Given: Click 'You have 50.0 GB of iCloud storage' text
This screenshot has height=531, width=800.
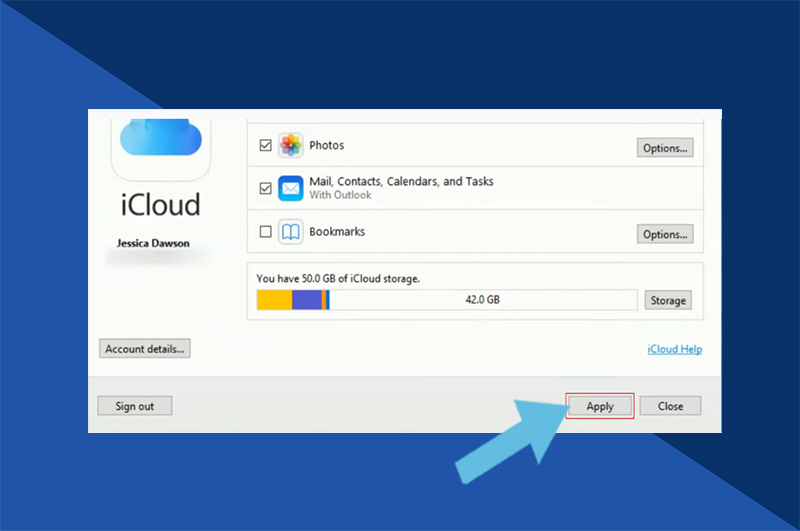Looking at the screenshot, I should (338, 279).
